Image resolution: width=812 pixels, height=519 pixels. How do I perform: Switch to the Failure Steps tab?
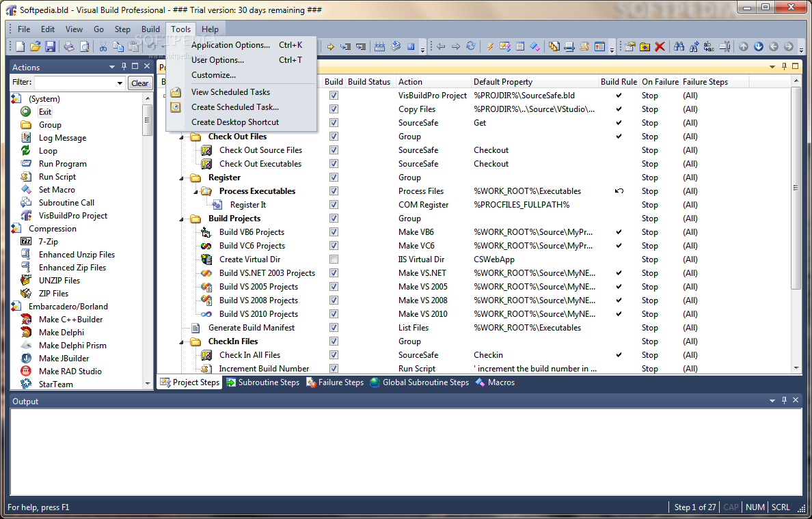[x=335, y=382]
